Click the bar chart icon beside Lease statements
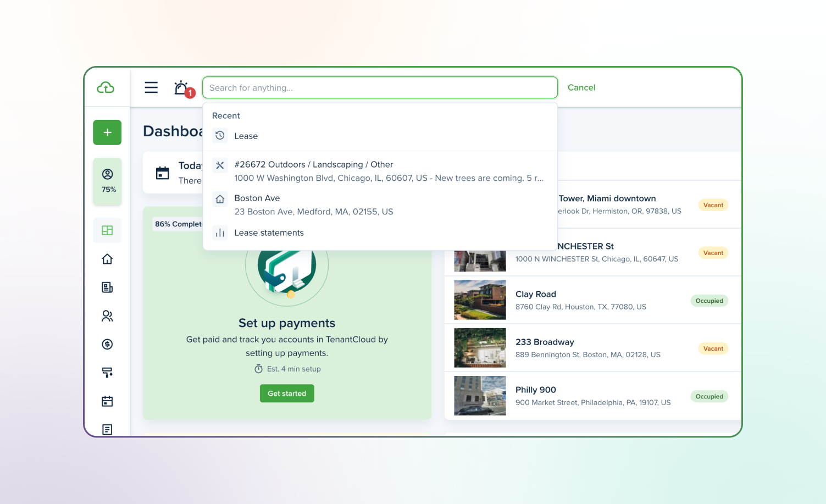826x504 pixels. point(220,232)
